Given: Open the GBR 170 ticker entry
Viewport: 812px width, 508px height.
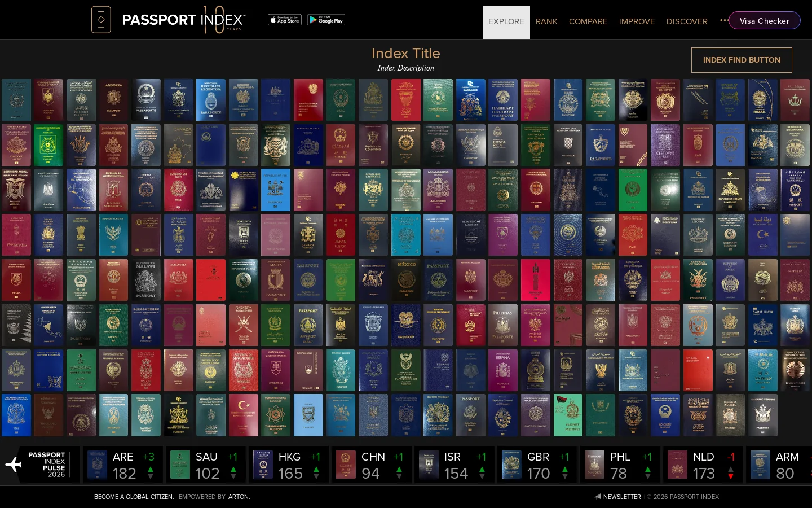Looking at the screenshot, I should [537, 465].
